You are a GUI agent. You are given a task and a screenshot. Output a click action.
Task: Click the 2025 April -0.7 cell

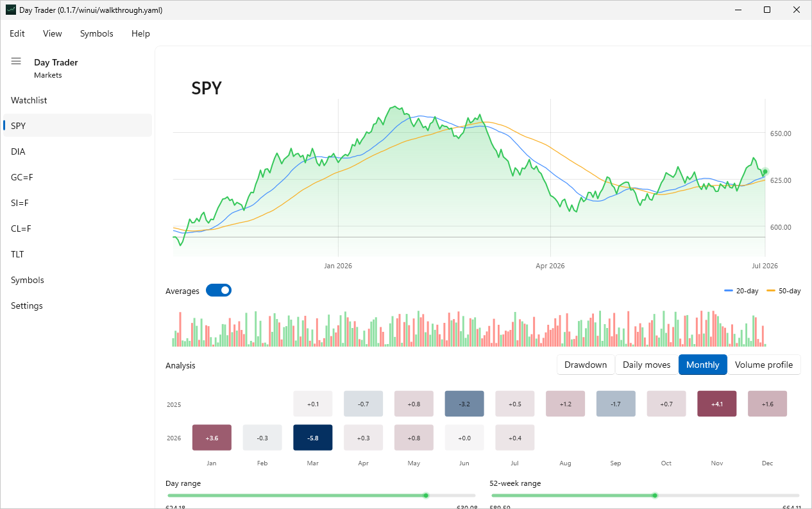(364, 404)
